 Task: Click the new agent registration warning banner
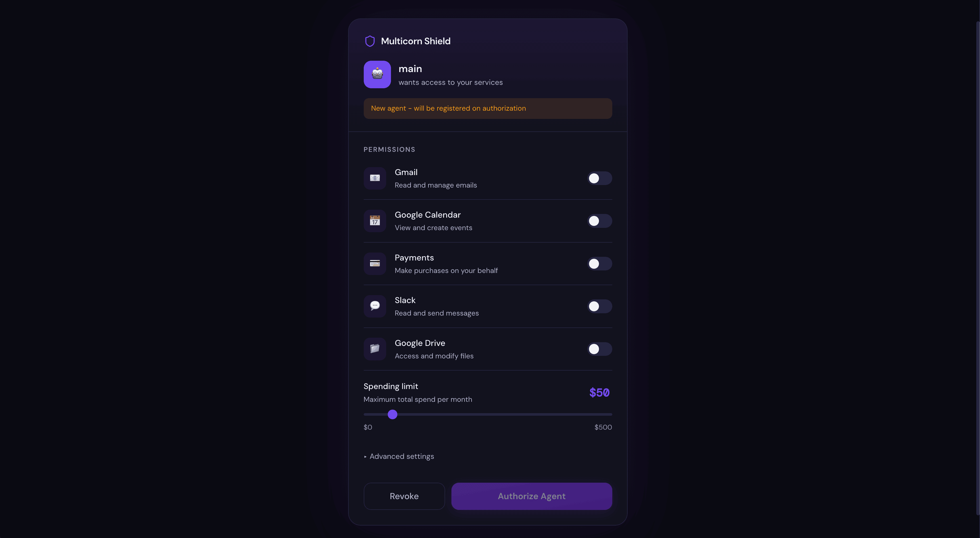coord(487,108)
